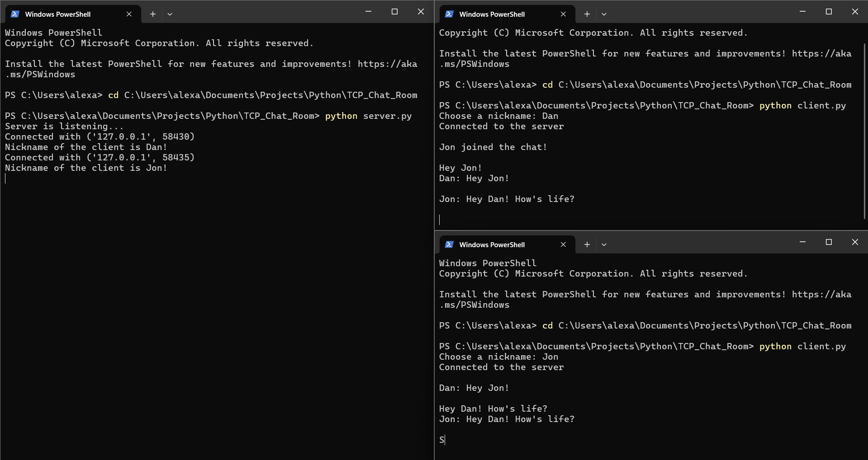Expand the profile dropdown in the Dan client window
This screenshot has height=460, width=868.
pos(604,14)
